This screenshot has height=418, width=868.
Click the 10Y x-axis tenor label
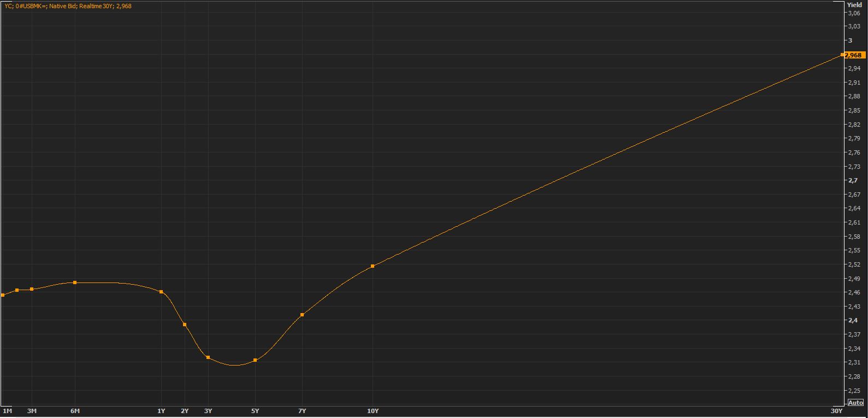373,411
